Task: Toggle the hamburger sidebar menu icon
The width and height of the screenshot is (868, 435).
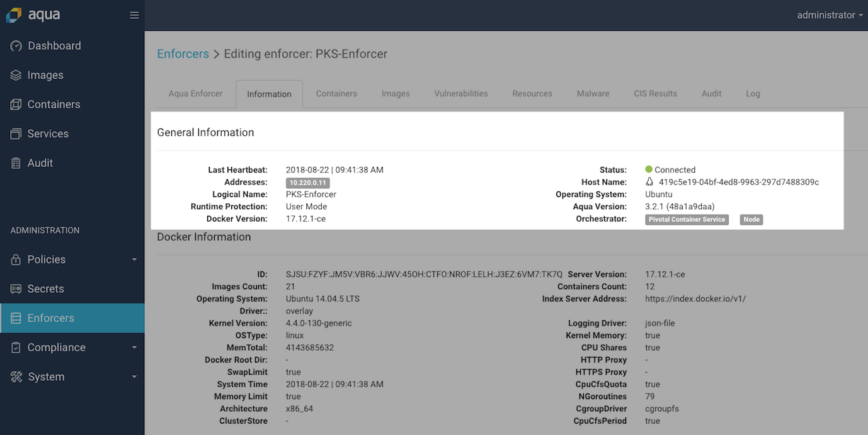Action: tap(134, 15)
